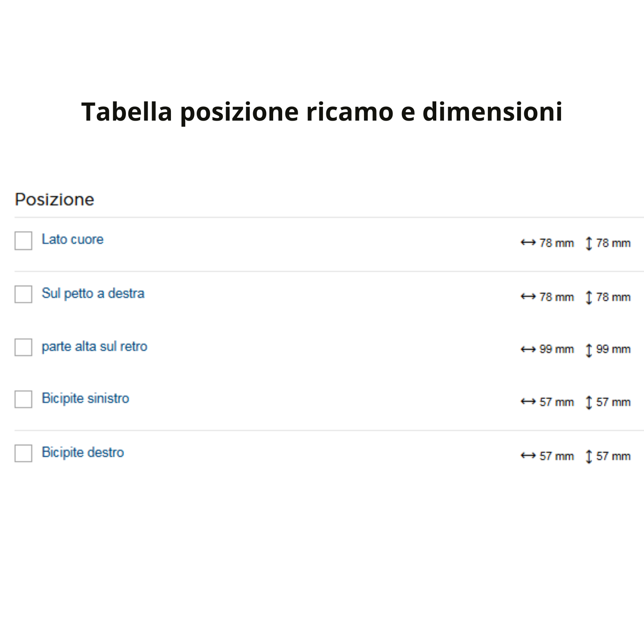The image size is (644, 644).
Task: Click the Tabella posizione ricamo e dimensioni title
Action: pyautogui.click(x=322, y=112)
